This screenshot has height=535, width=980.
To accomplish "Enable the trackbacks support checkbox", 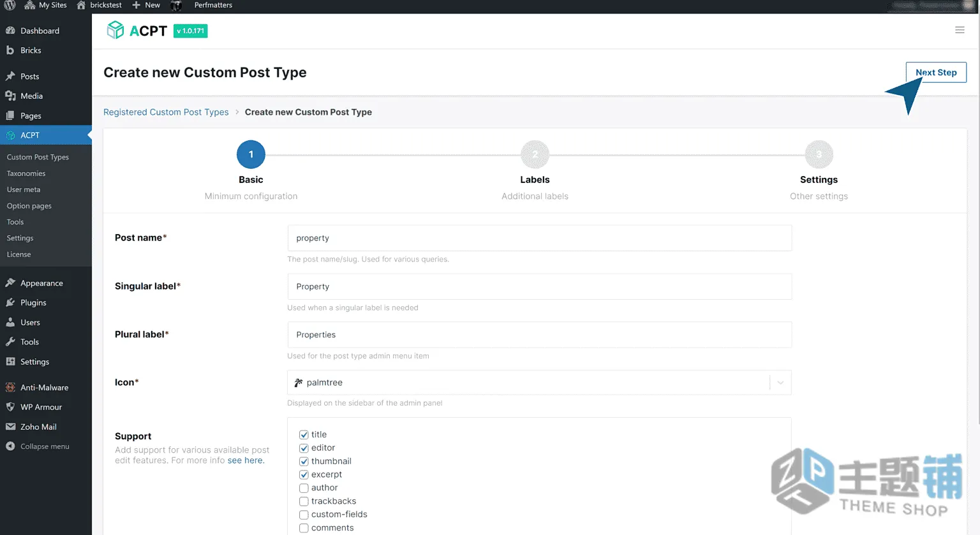I will pos(304,501).
